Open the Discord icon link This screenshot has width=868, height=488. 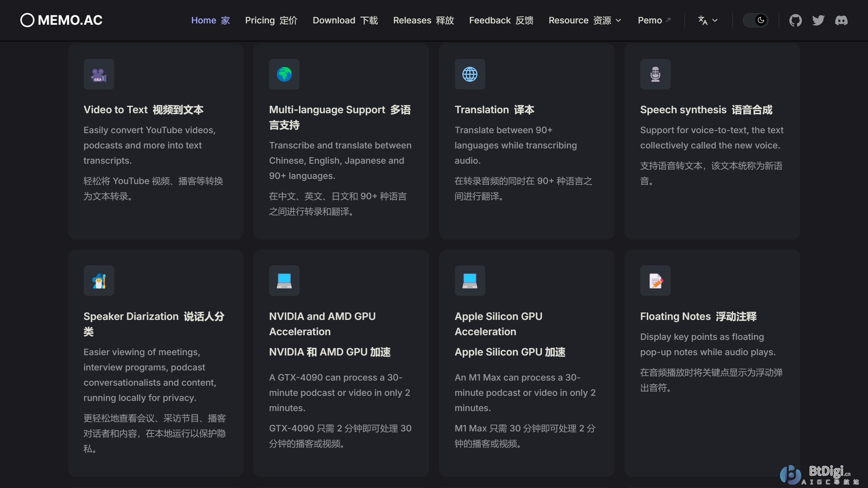[841, 20]
